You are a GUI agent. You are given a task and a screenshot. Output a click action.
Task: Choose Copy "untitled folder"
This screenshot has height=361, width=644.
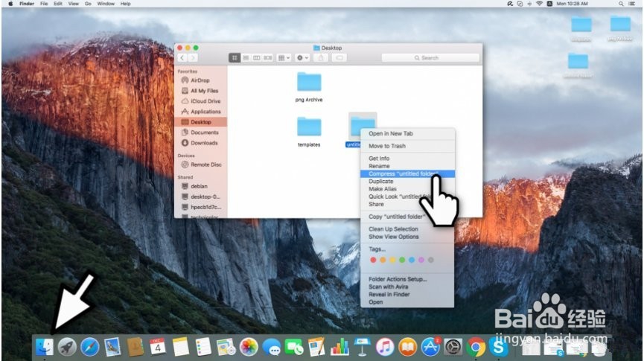click(x=396, y=217)
